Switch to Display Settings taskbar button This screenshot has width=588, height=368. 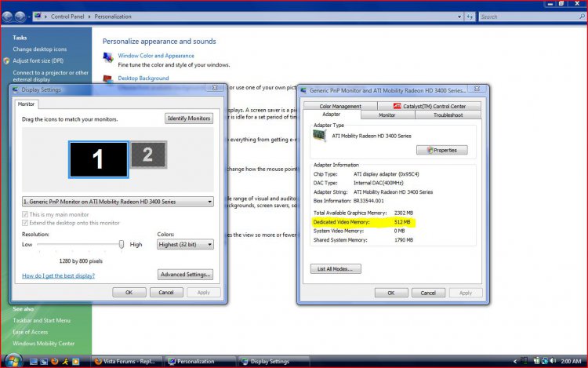point(274,362)
